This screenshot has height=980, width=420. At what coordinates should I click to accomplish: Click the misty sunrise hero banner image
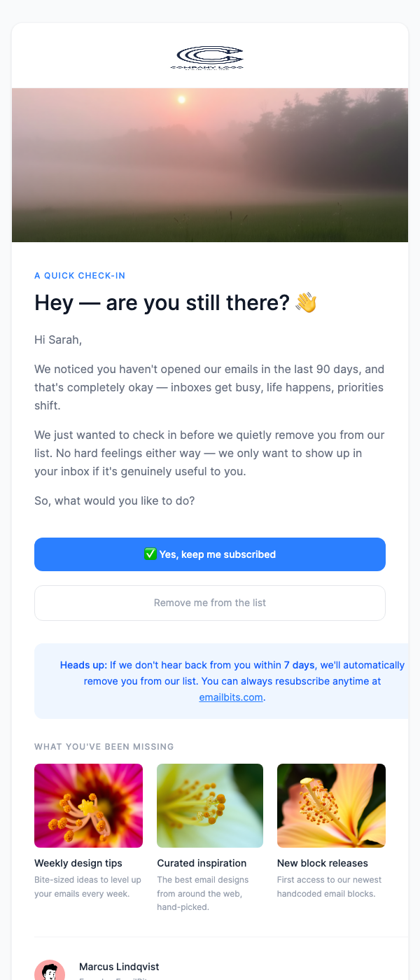click(x=210, y=164)
